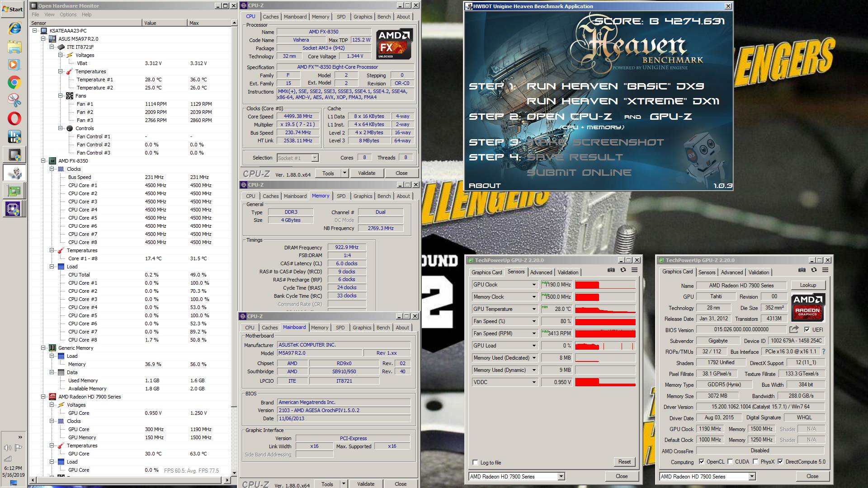
Task: Click SUBMIT ONLINE in Heaven Benchmark
Action: (579, 173)
